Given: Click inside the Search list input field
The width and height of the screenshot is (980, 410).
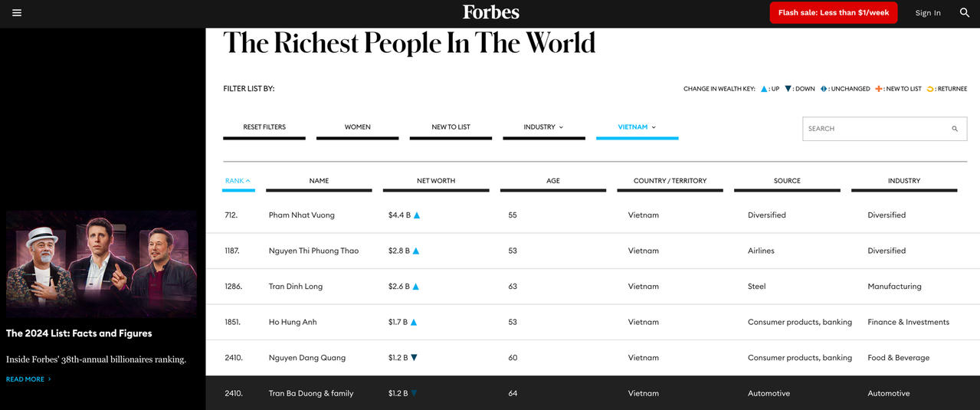Looking at the screenshot, I should tap(873, 129).
